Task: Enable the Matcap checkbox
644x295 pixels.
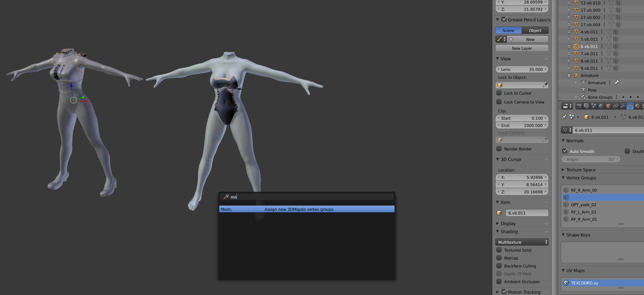Action: (x=499, y=258)
